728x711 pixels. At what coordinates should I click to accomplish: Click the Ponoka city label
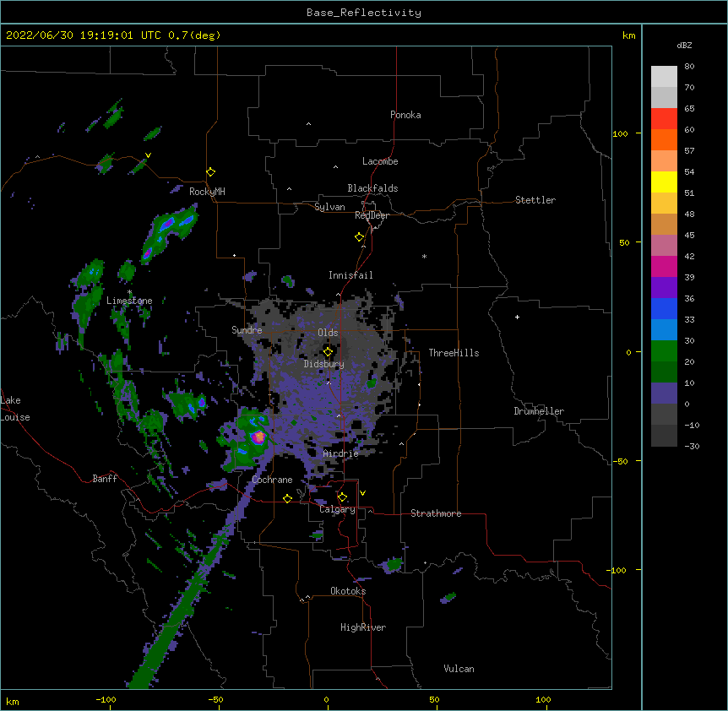pos(405,115)
